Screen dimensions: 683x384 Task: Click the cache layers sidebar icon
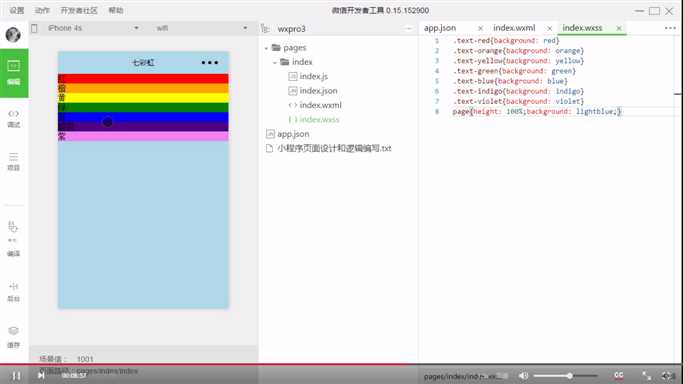pyautogui.click(x=14, y=337)
